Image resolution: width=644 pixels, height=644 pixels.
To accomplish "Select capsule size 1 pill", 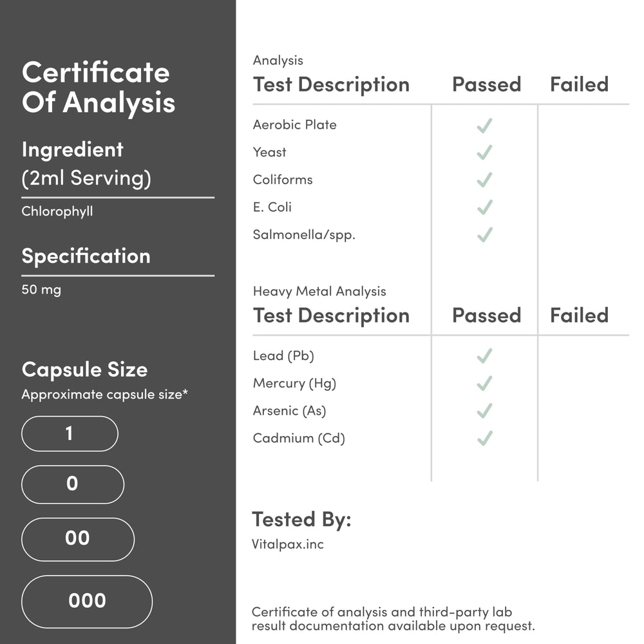I will tap(70, 433).
